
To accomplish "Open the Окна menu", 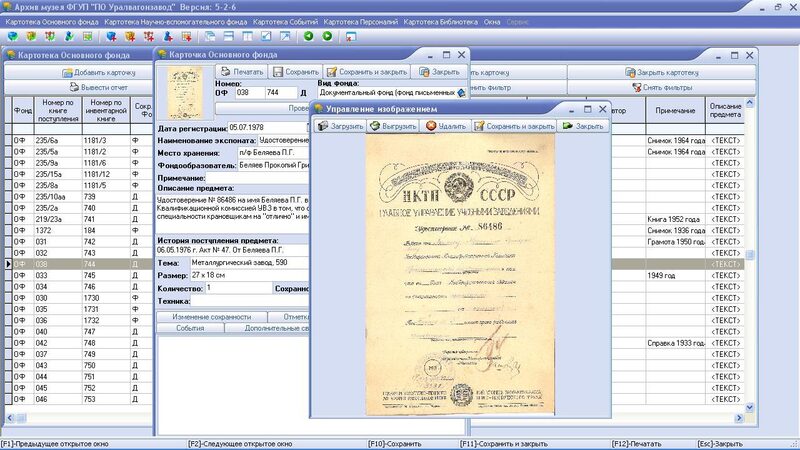I will pos(492,22).
